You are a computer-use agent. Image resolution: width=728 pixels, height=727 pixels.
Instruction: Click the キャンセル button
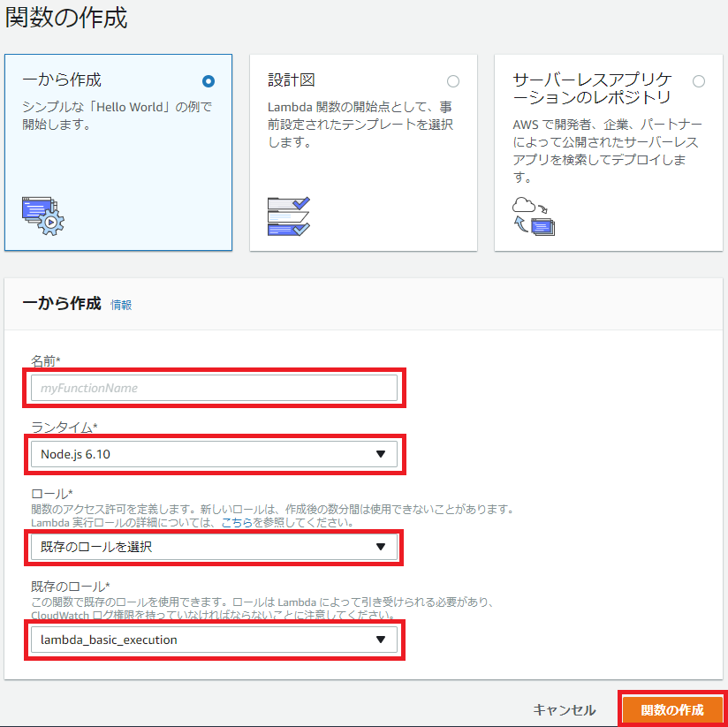point(564,710)
